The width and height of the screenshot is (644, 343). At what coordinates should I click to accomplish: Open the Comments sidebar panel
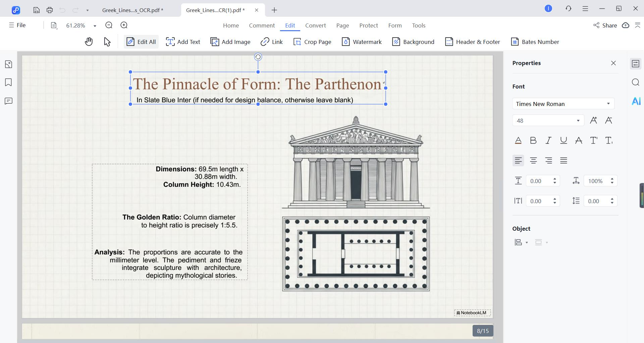point(9,101)
